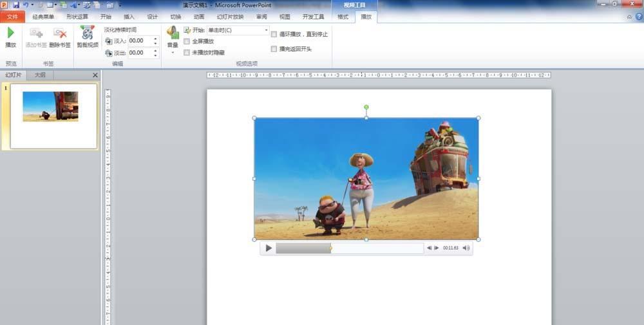
Task: Click the 00:11.63 time display in media bar
Action: pos(451,248)
